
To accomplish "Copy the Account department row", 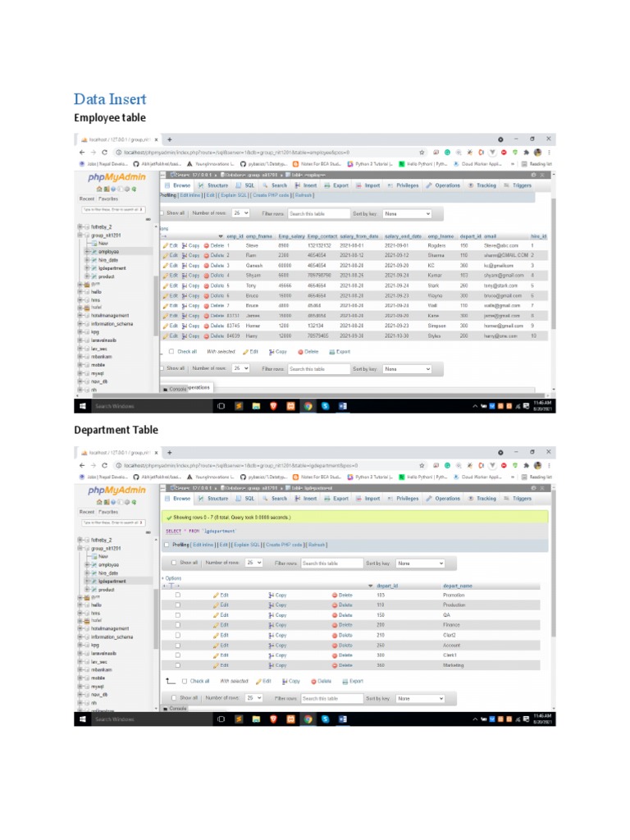I will pyautogui.click(x=277, y=645).
